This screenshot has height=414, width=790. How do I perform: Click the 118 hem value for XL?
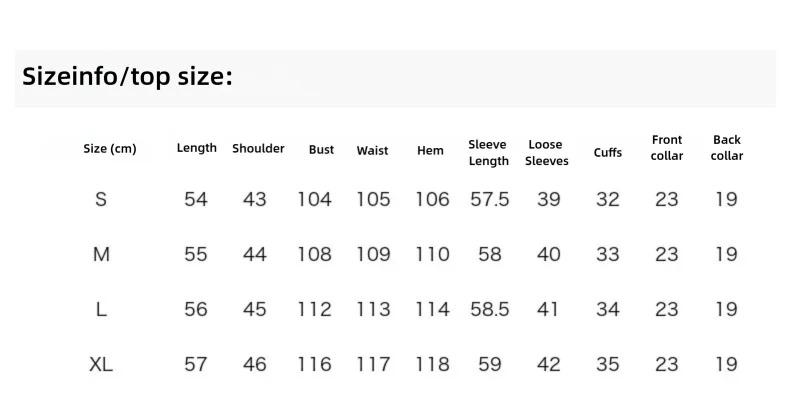pos(432,364)
